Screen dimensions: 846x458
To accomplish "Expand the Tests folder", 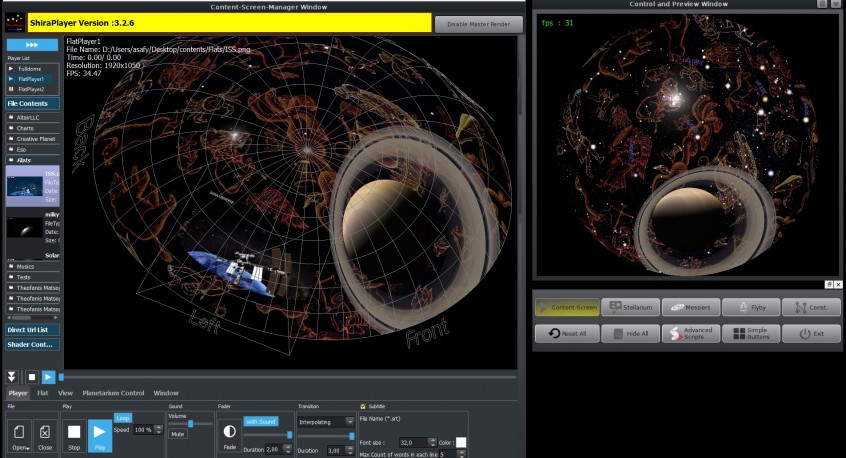I will coord(32,277).
